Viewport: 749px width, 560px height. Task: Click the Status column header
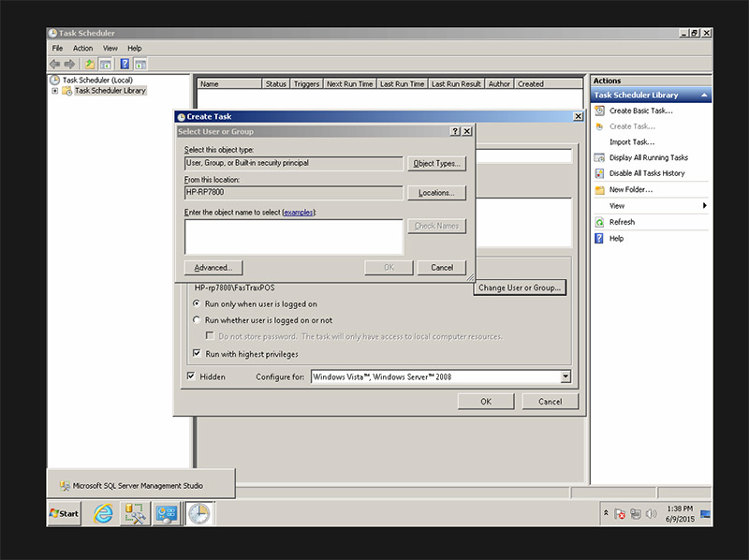[276, 84]
